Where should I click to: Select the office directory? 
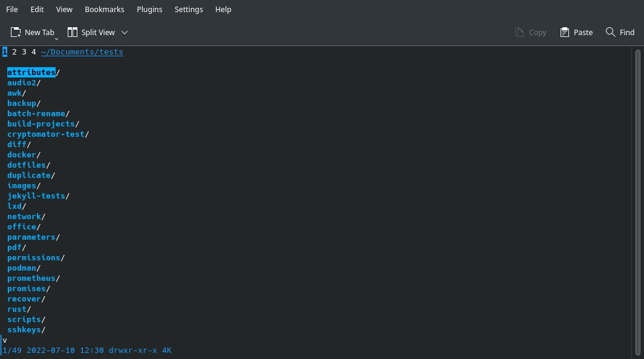21,226
